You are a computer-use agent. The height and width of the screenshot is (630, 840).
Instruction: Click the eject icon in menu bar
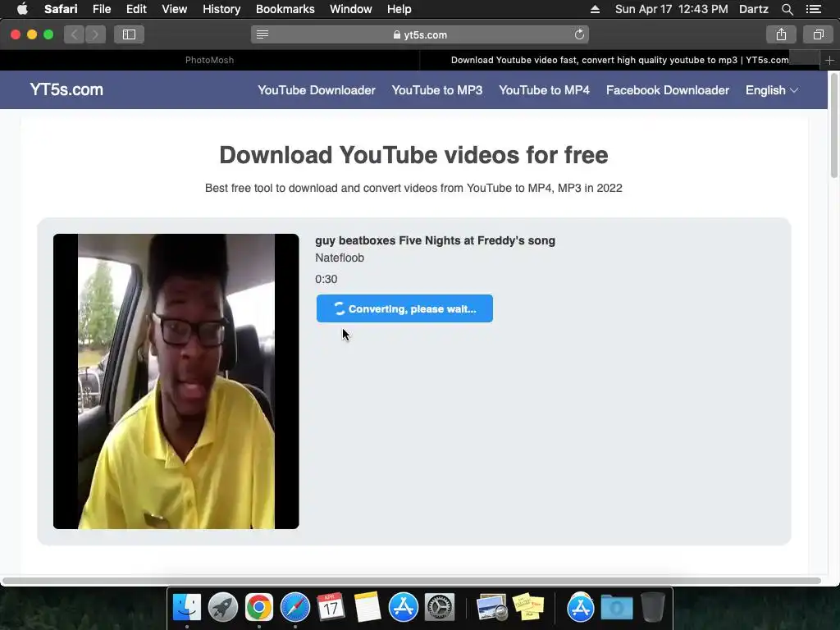595,9
